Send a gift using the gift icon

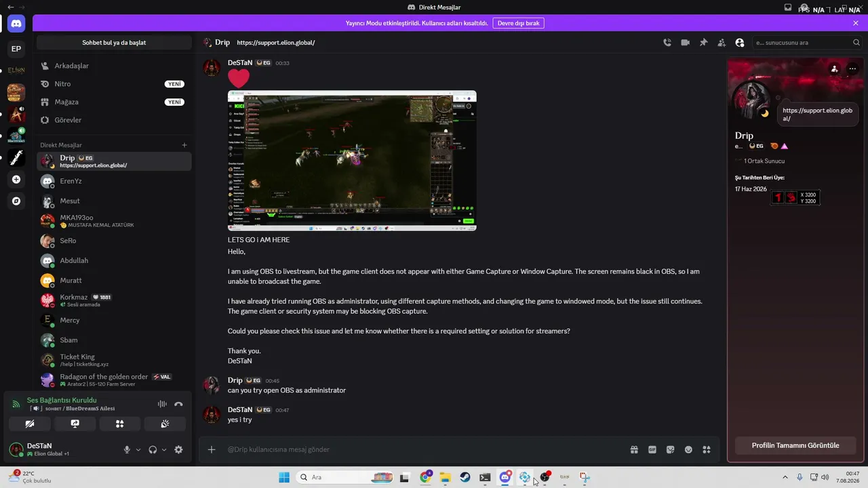(634, 449)
